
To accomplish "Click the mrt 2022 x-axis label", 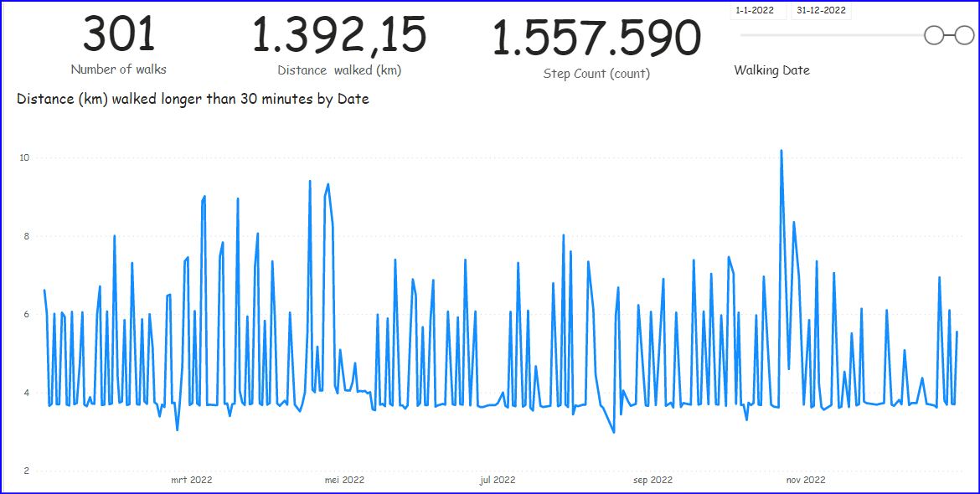I will coord(192,481).
